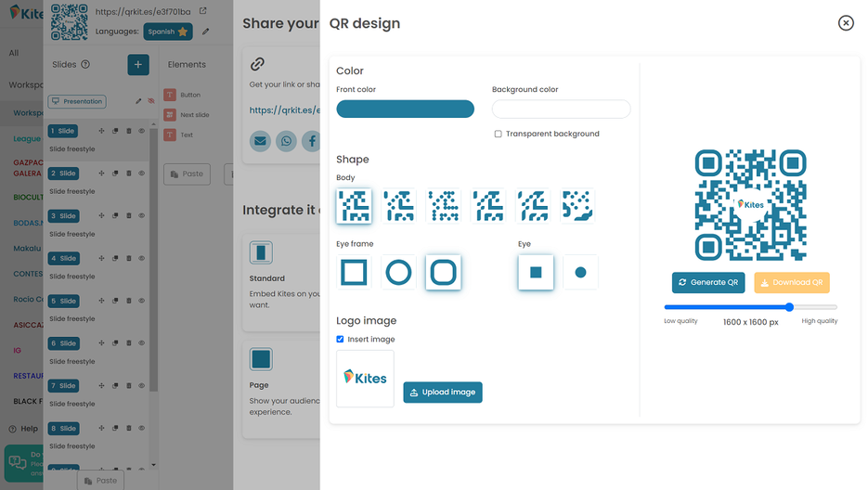868x490 pixels.
Task: Uncheck the Insert image checkbox
Action: pyautogui.click(x=342, y=340)
